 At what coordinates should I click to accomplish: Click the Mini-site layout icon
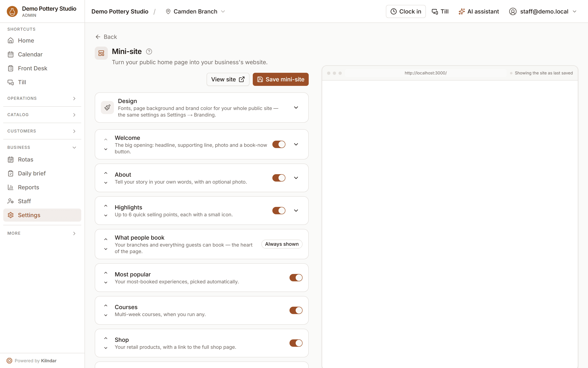[101, 53]
